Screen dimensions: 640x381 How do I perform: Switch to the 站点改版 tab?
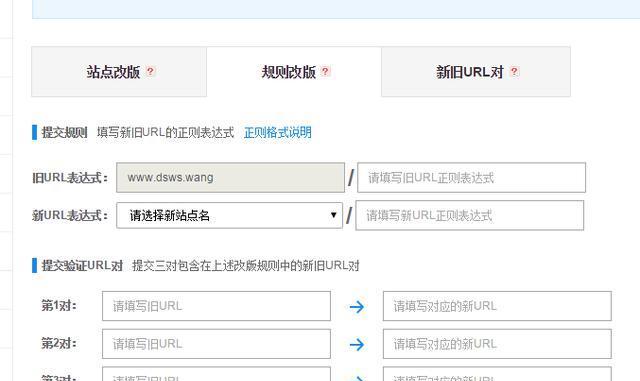point(119,72)
